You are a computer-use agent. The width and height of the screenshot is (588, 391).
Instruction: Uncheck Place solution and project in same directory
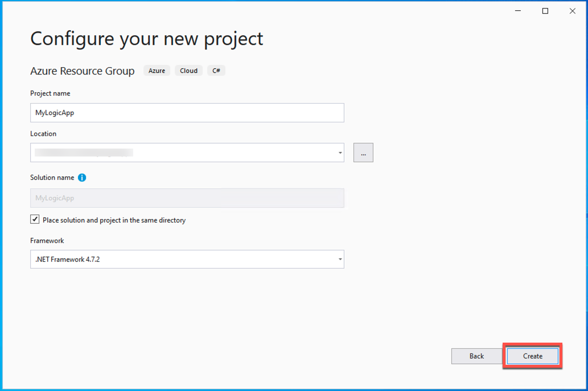[x=35, y=219]
